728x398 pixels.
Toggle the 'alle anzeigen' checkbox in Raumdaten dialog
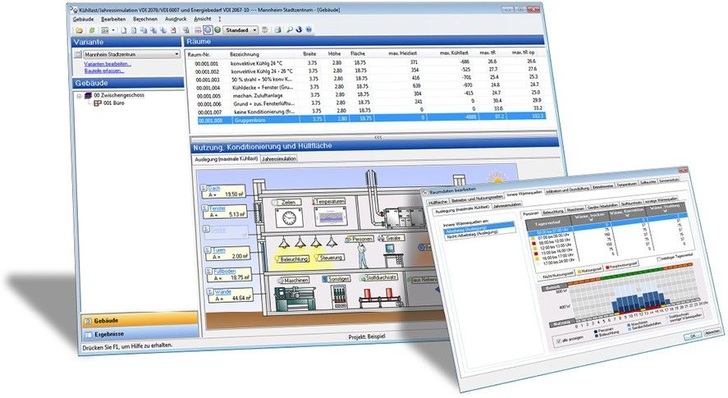click(559, 341)
